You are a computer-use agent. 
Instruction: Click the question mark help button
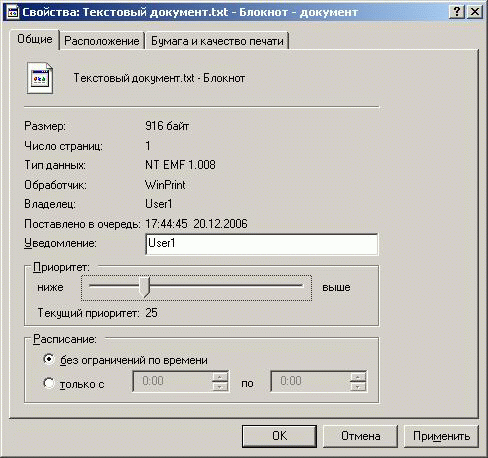(x=457, y=12)
